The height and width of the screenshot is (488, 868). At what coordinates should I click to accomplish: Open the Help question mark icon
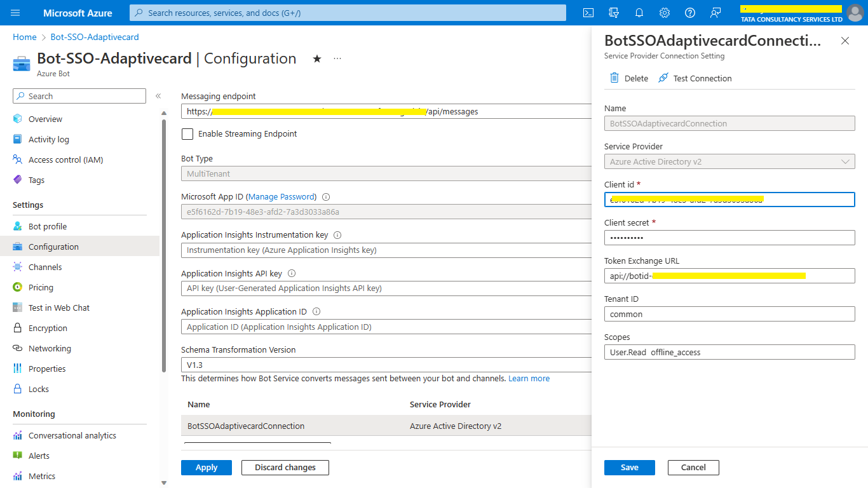tap(690, 13)
